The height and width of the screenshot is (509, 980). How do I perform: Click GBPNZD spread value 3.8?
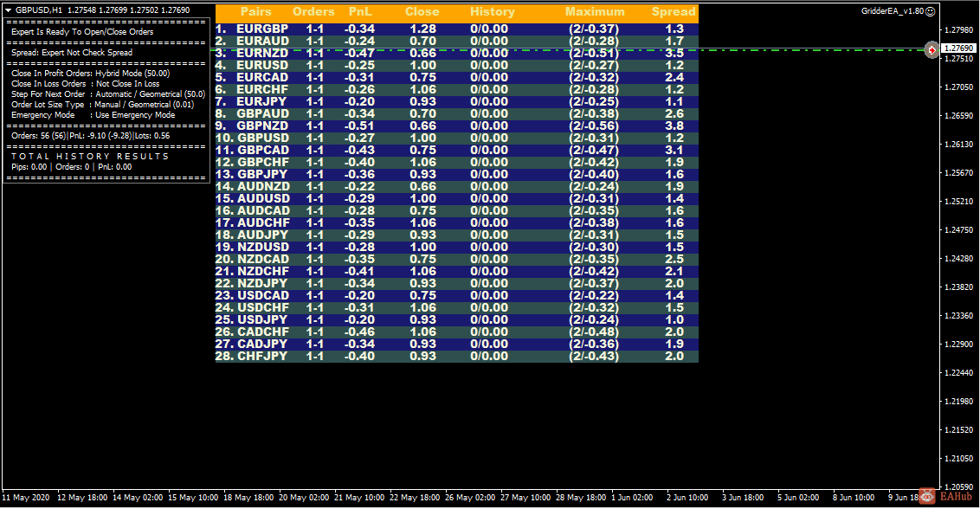[674, 126]
